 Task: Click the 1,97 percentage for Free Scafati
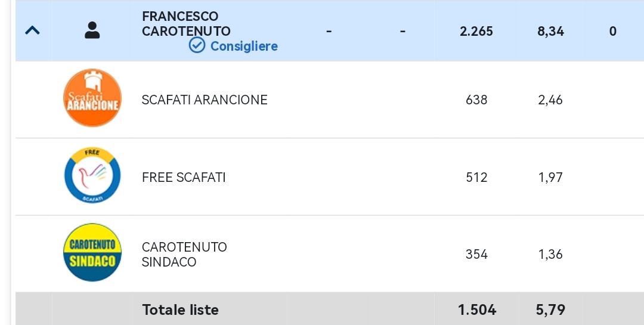pos(550,177)
